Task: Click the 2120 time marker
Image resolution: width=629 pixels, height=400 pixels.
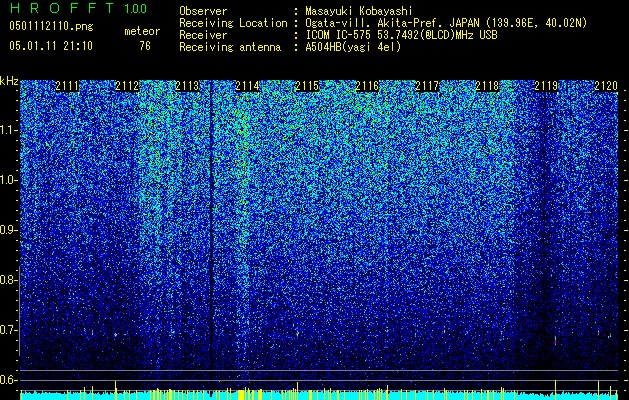Action: point(606,86)
